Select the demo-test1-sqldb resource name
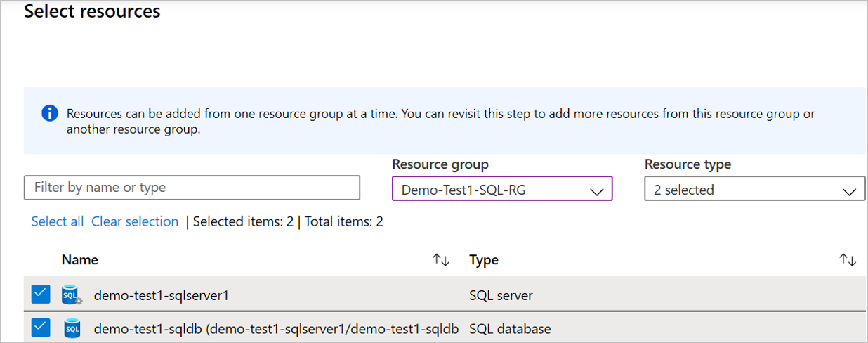 [276, 329]
